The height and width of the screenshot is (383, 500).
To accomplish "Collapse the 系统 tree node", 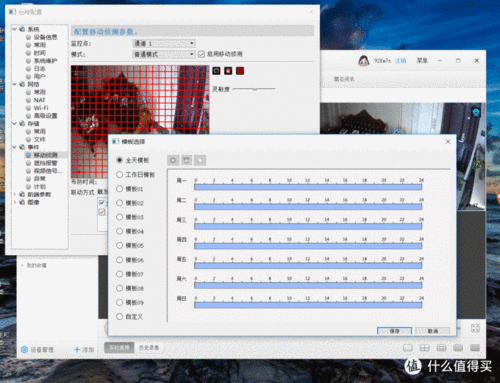I will [x=14, y=29].
